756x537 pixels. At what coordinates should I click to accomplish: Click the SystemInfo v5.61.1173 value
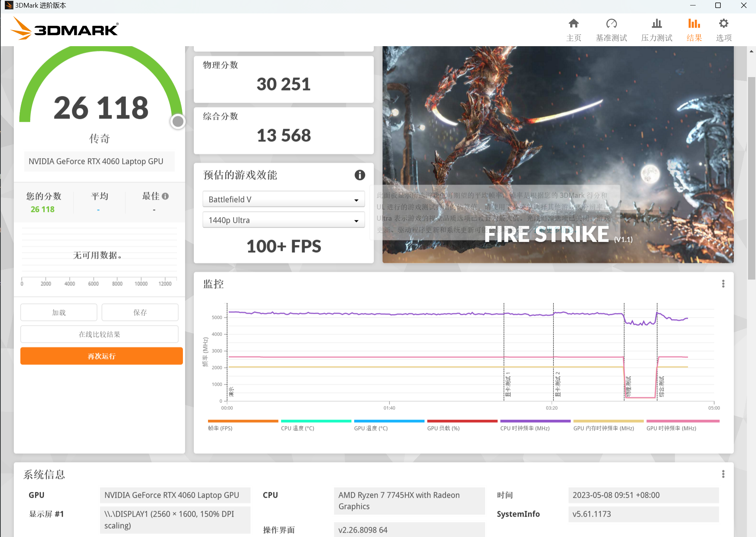click(643, 514)
